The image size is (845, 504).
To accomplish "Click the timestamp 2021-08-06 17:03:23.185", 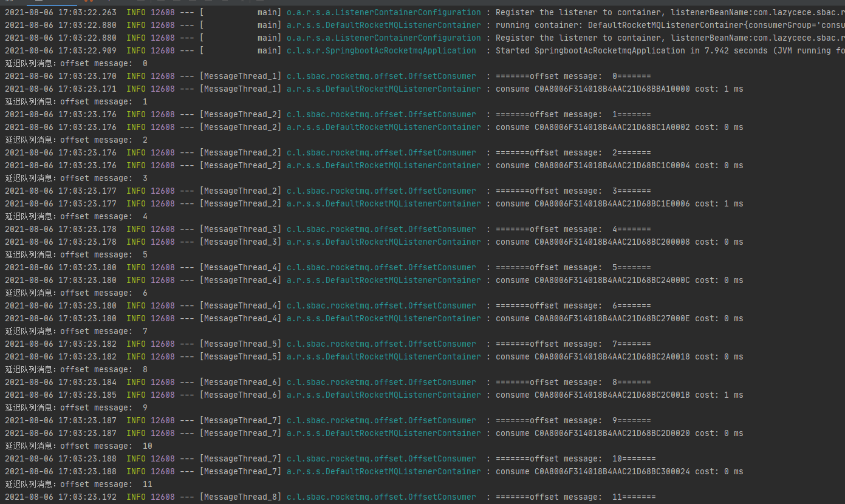I will tap(61, 395).
